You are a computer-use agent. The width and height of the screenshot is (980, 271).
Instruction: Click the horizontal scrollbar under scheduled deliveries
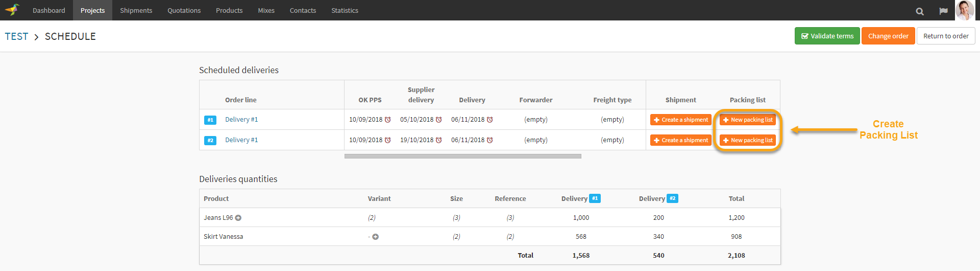tap(462, 156)
